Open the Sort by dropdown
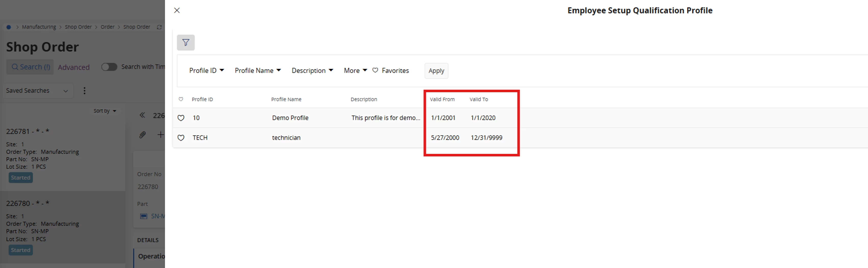This screenshot has width=868, height=268. point(105,111)
